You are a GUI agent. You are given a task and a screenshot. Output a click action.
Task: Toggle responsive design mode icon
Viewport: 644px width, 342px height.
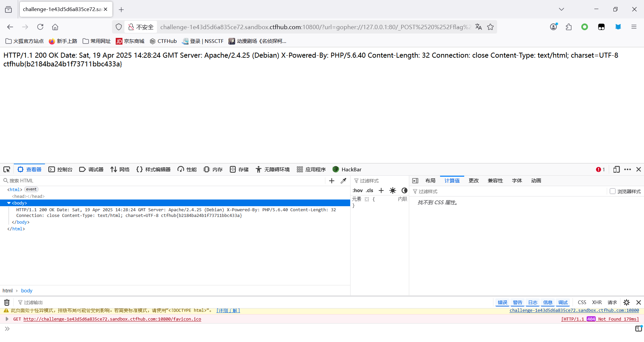pyautogui.click(x=616, y=169)
